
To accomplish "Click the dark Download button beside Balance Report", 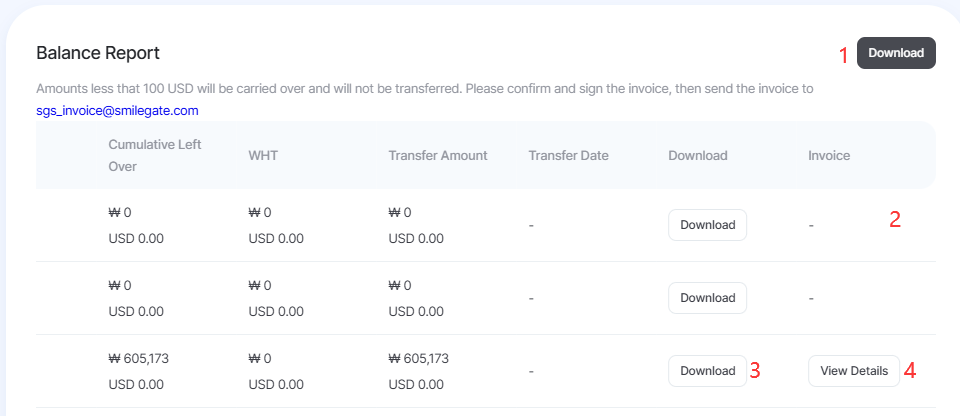I will [x=896, y=53].
